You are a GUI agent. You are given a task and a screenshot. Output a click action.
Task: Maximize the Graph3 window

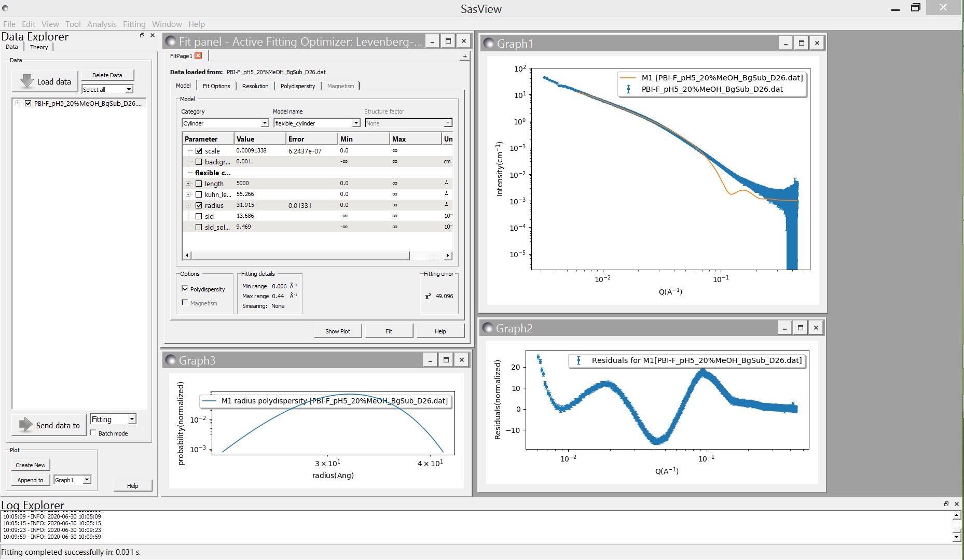point(446,360)
